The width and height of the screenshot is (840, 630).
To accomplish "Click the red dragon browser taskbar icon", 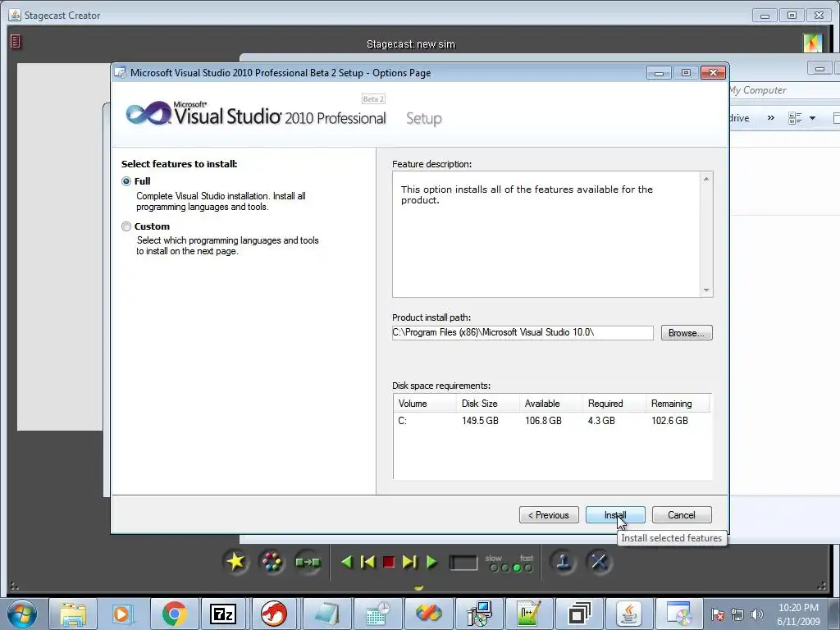I will click(274, 614).
